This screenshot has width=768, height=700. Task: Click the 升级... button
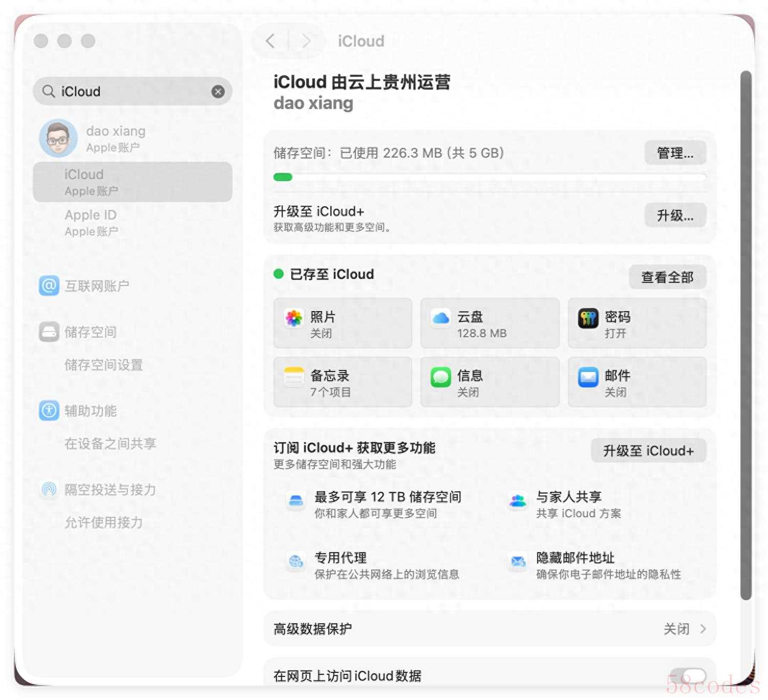[x=675, y=215]
